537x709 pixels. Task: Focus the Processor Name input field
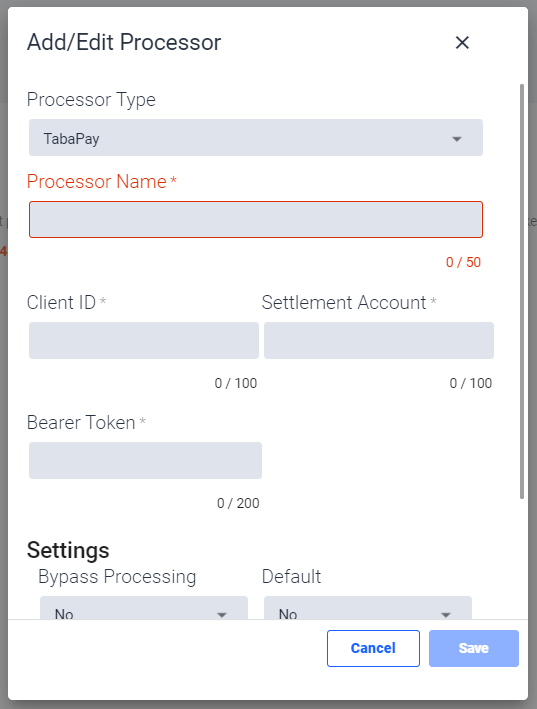(256, 220)
